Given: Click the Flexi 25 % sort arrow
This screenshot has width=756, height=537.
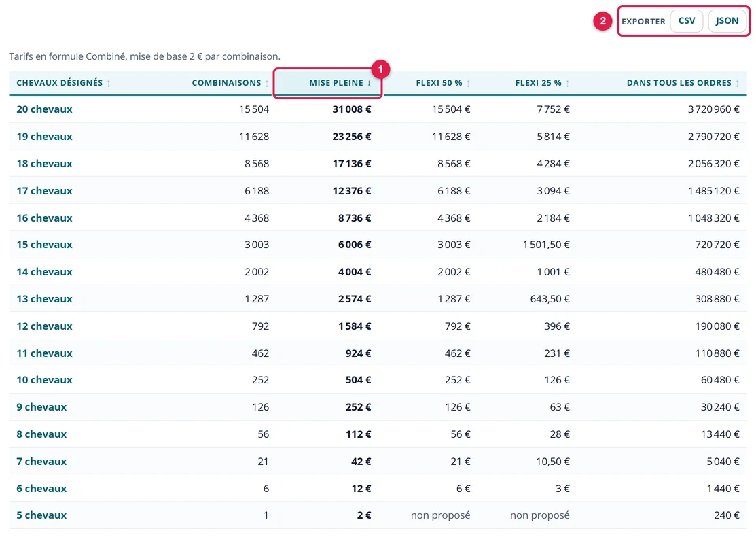Looking at the screenshot, I should tap(567, 84).
